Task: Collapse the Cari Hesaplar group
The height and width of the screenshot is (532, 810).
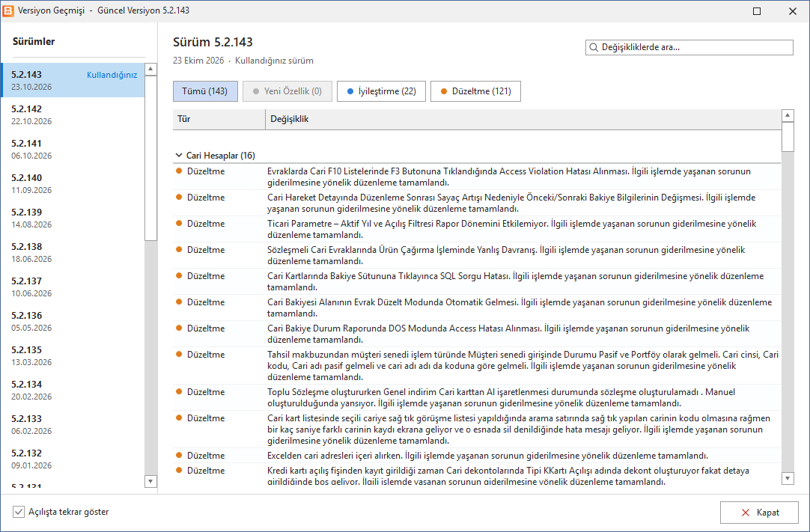Action: point(179,156)
